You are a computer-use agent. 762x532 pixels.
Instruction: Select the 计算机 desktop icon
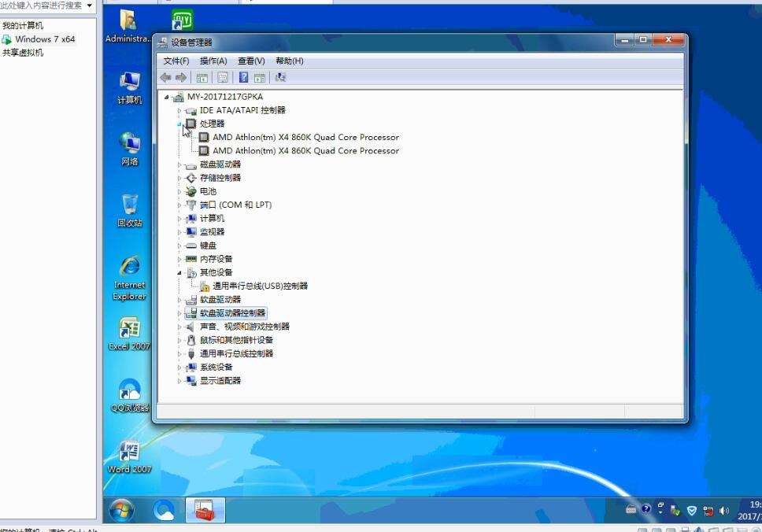click(129, 88)
